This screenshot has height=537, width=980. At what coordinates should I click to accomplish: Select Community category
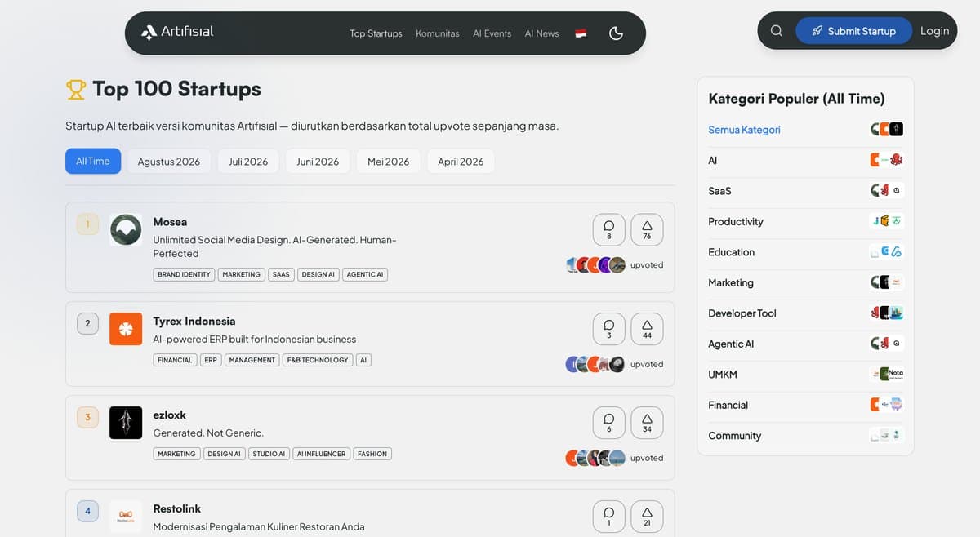pyautogui.click(x=735, y=436)
